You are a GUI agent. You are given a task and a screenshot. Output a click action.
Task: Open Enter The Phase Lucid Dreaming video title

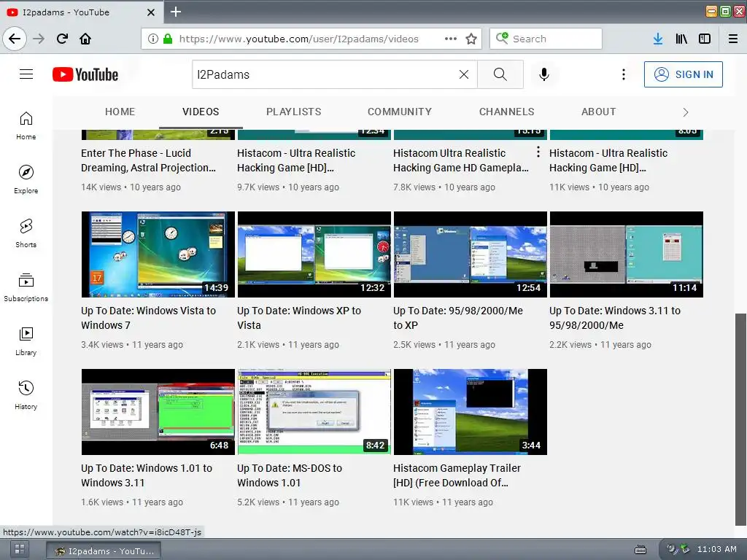point(148,160)
